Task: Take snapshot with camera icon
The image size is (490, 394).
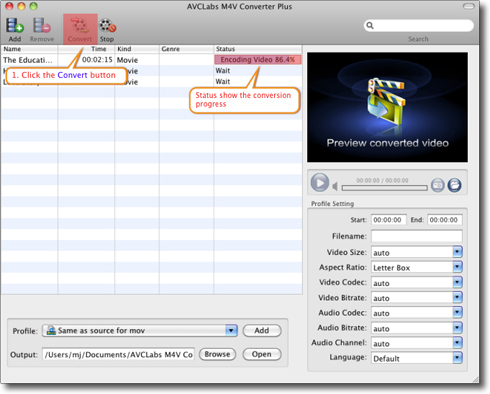Action: pyautogui.click(x=438, y=185)
